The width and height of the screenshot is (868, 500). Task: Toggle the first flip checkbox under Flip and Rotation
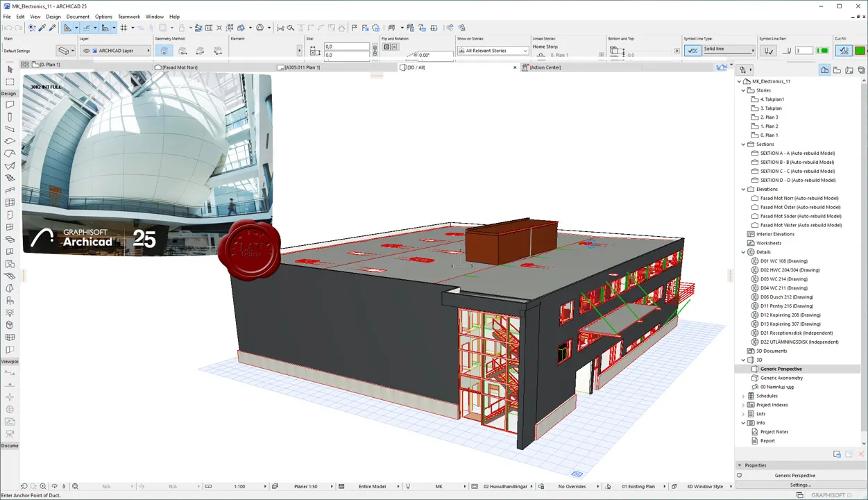pos(386,47)
